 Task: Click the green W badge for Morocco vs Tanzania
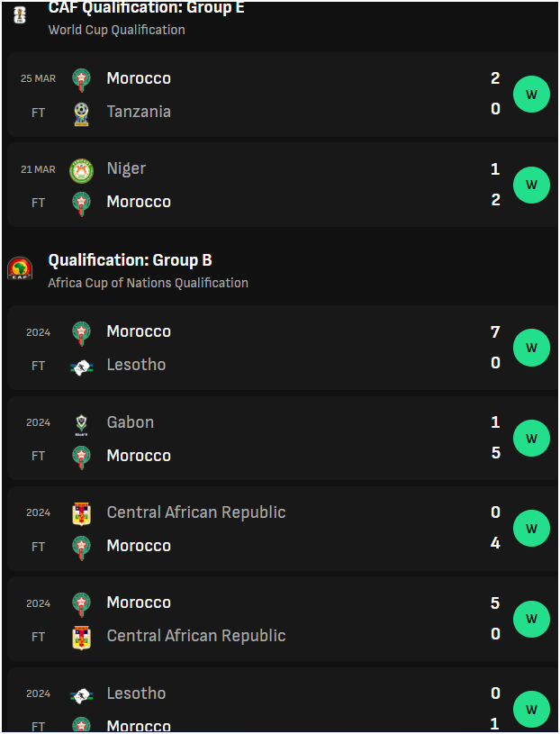[x=531, y=94]
